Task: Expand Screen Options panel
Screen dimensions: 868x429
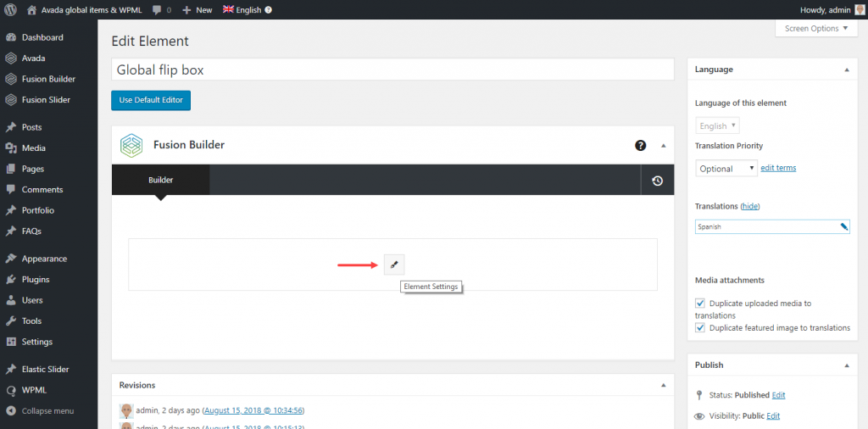Action: [x=816, y=28]
